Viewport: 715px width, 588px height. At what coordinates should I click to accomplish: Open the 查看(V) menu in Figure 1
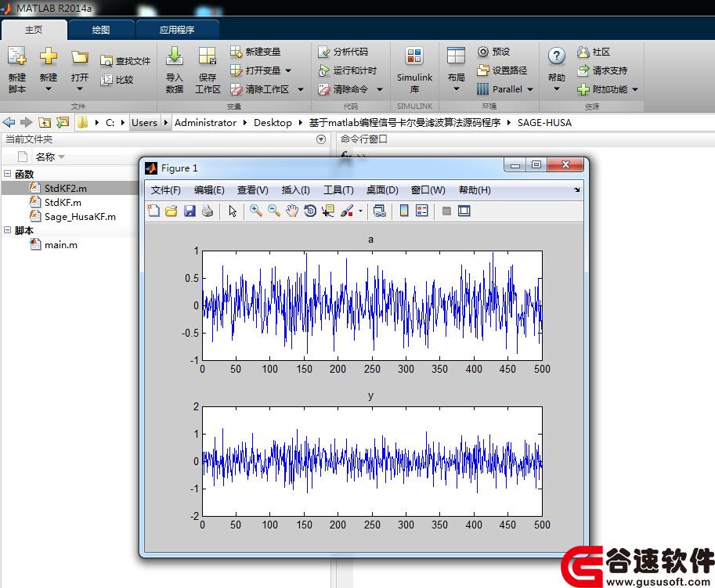click(x=253, y=190)
